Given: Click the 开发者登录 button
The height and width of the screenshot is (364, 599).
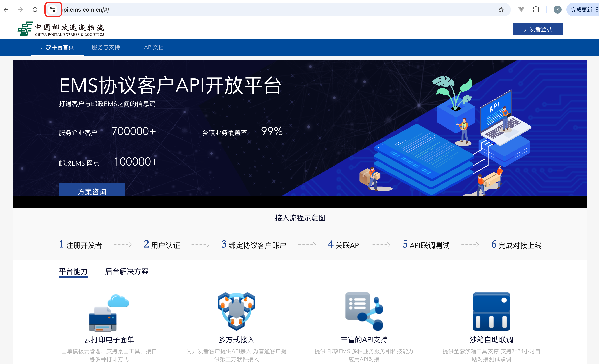Looking at the screenshot, I should point(538,29).
